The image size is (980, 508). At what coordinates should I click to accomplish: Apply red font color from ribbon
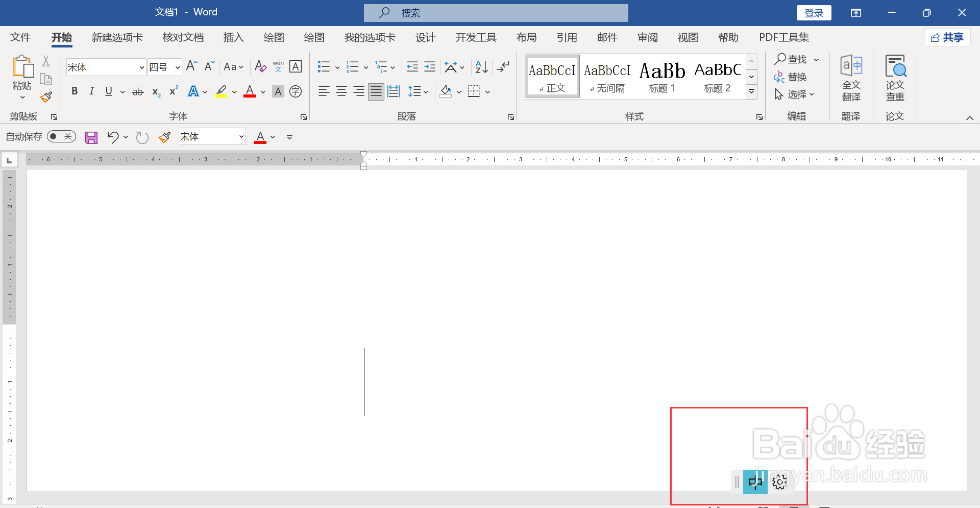click(x=250, y=91)
